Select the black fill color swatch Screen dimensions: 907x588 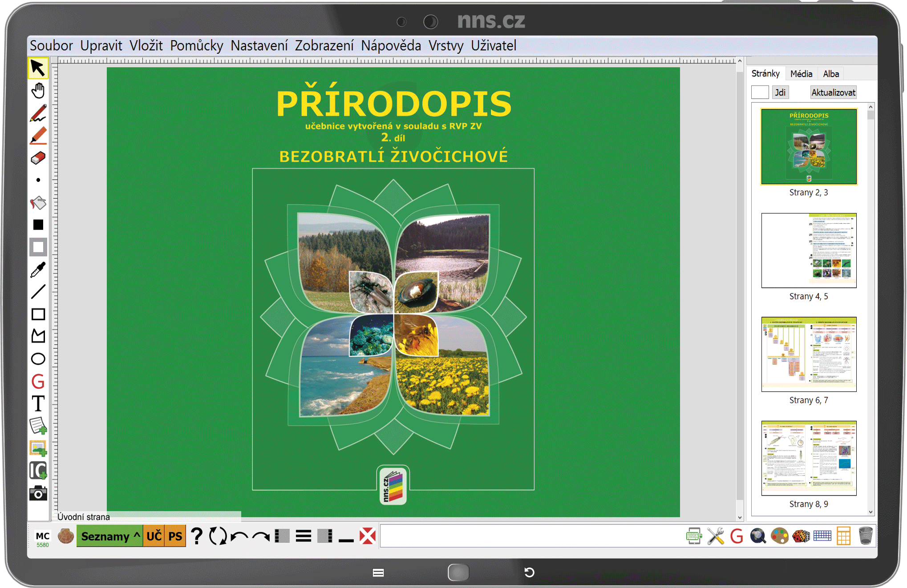(38, 225)
